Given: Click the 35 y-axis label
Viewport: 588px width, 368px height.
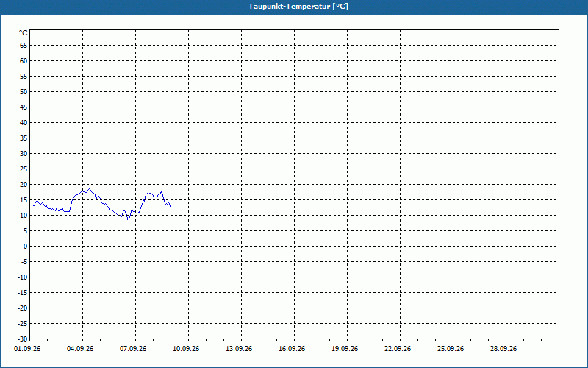Looking at the screenshot, I should (24, 138).
